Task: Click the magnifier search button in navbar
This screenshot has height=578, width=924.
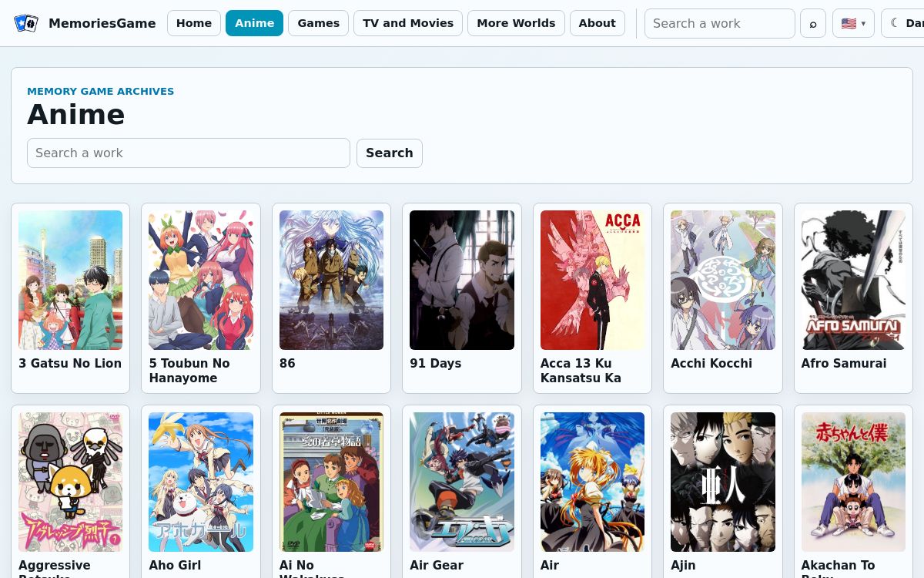Action: click(813, 23)
